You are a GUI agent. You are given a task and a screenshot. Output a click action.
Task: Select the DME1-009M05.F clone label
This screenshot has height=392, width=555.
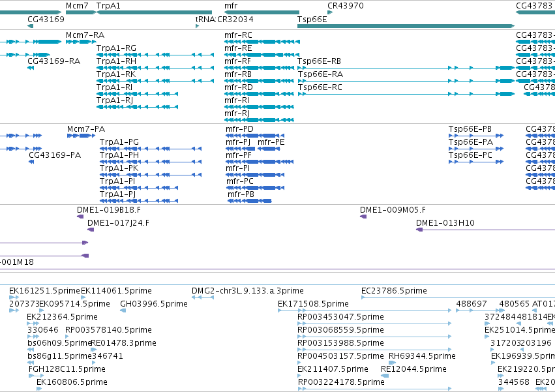pyautogui.click(x=393, y=210)
